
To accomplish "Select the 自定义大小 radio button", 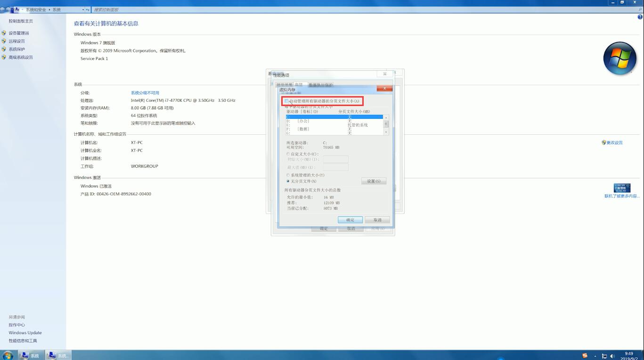I will pos(288,154).
